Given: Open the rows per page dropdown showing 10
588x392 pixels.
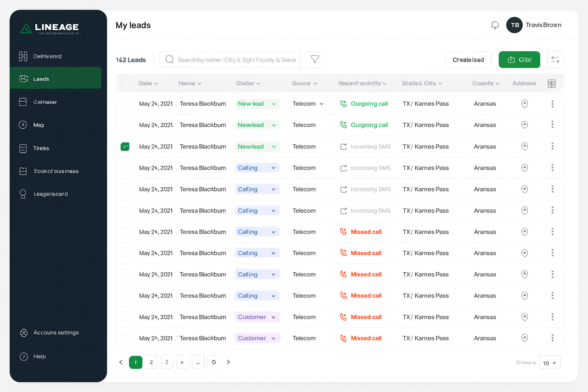Looking at the screenshot, I should [550, 362].
